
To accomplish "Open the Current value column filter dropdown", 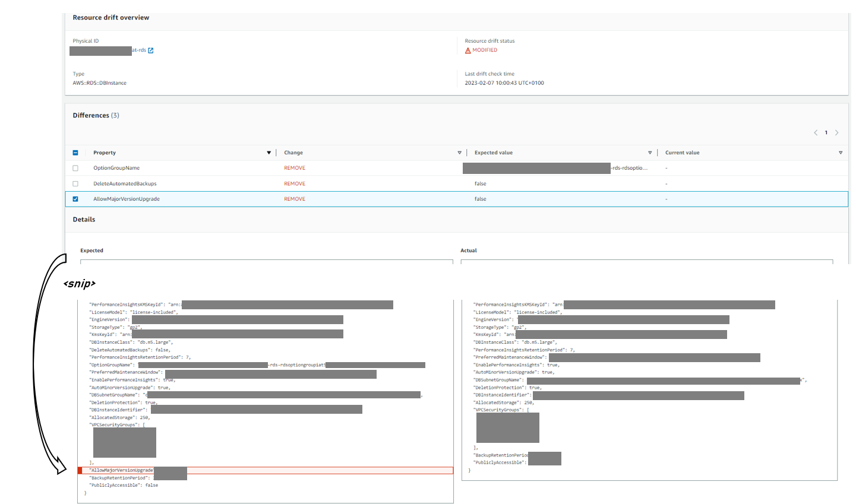I will (841, 153).
